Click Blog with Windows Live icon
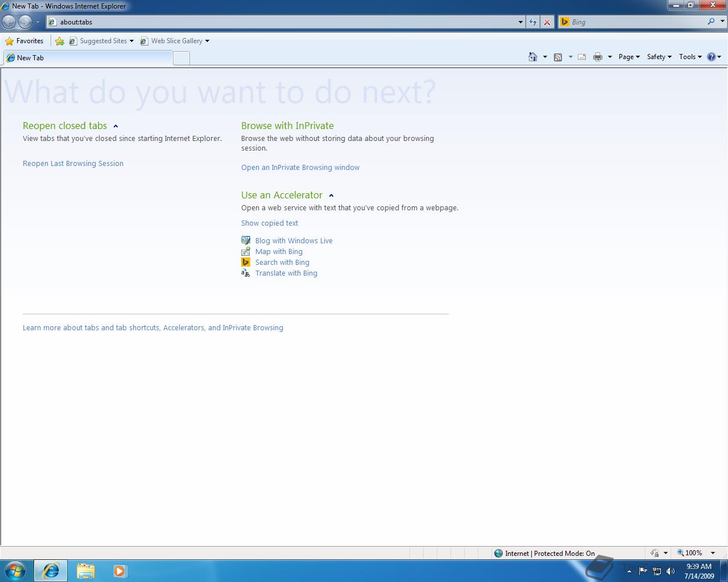The width and height of the screenshot is (728, 582). (x=246, y=240)
